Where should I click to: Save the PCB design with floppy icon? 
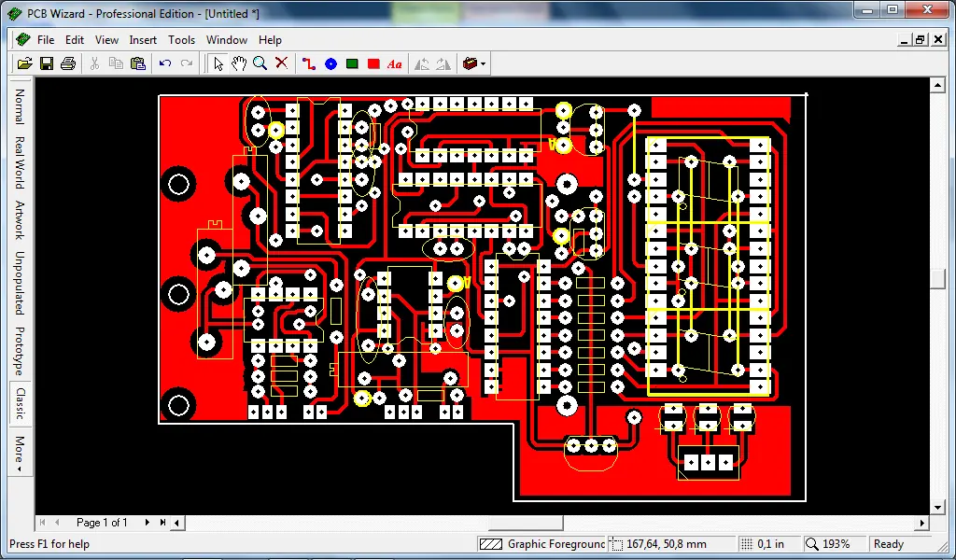click(x=47, y=63)
